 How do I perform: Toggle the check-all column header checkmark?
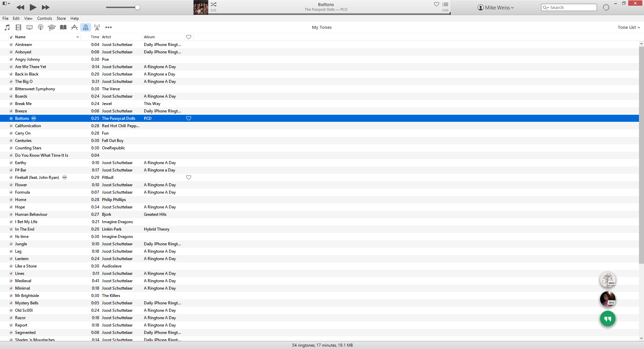pos(11,37)
